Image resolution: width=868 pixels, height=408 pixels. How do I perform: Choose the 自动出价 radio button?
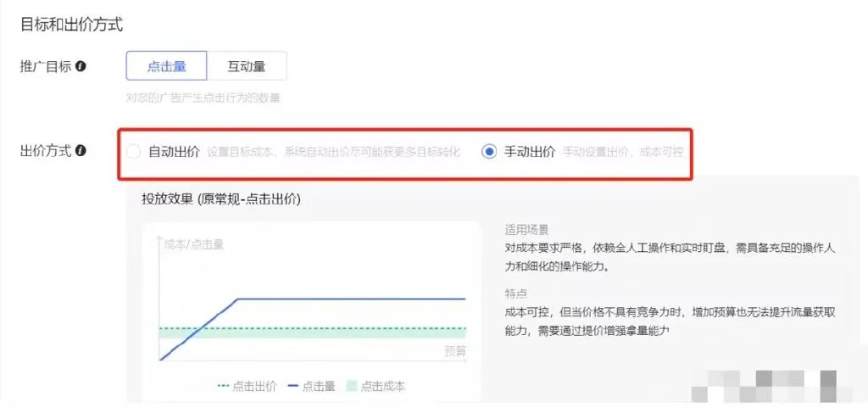[133, 152]
